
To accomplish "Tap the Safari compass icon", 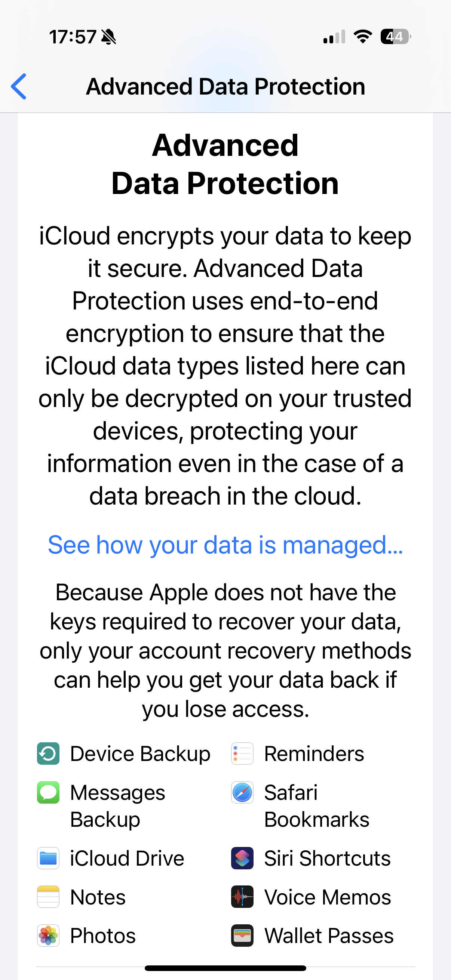I will (x=242, y=792).
